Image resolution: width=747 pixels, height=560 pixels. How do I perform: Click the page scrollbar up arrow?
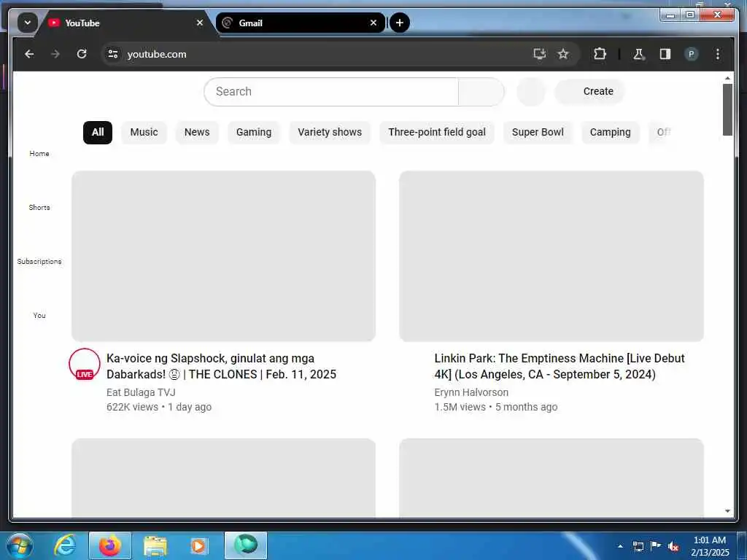[727, 77]
